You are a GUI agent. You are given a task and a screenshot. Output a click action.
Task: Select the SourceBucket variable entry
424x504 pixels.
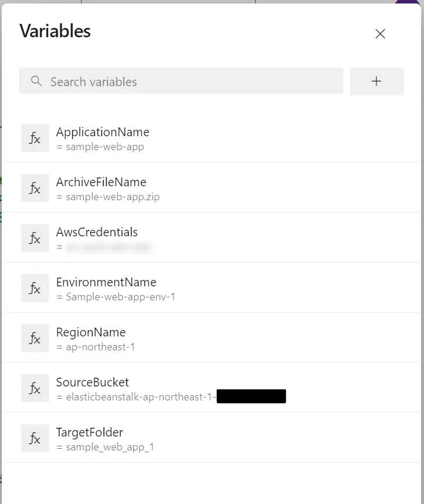pos(211,388)
